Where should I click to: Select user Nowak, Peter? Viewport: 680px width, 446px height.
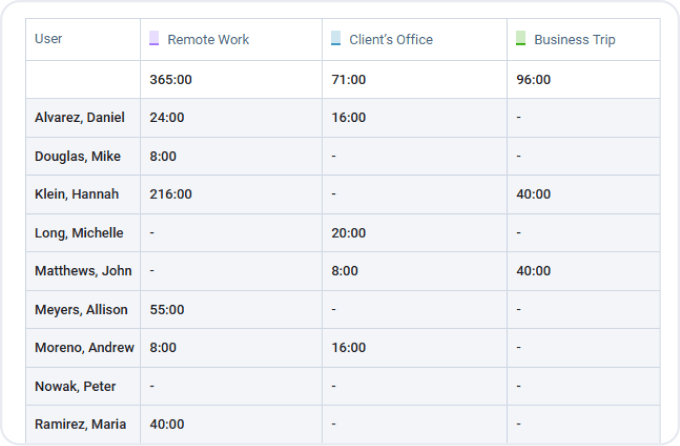pyautogui.click(x=75, y=386)
